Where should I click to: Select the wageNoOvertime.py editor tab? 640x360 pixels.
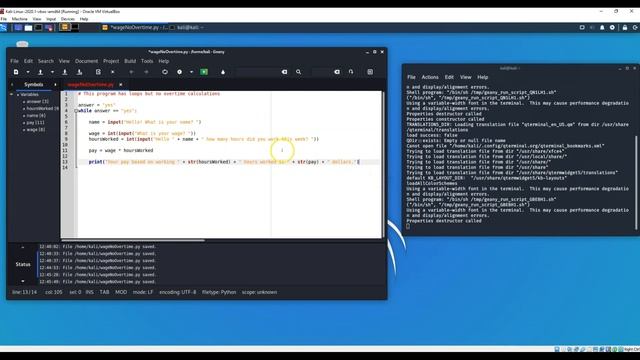(x=91, y=84)
